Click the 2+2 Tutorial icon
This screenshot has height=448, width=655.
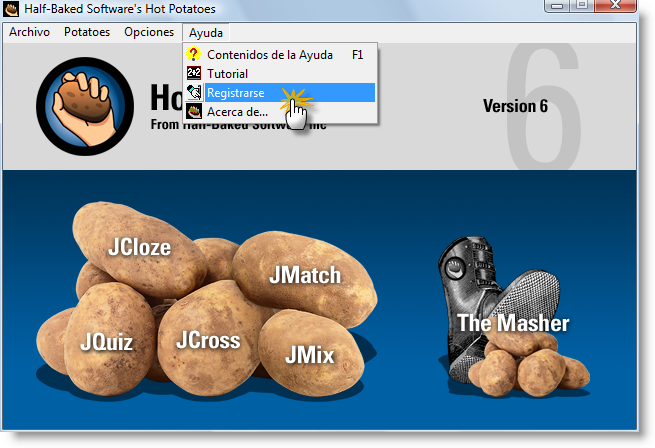194,74
